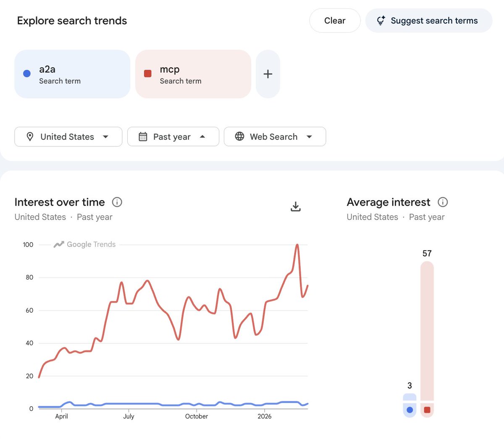Screen dimensions: 504x439
Task: Click the '57' average value
Action: [427, 253]
